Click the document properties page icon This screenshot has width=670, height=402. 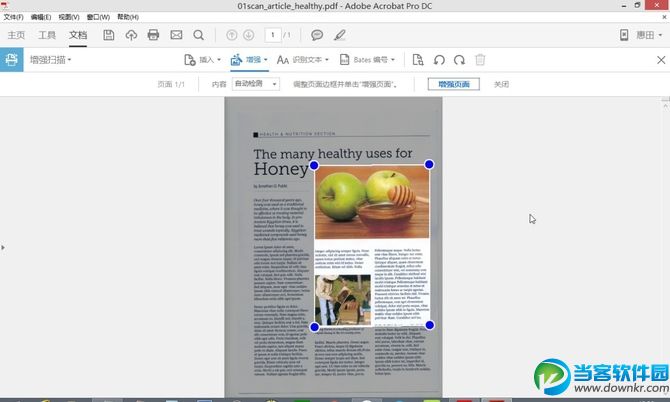[418, 60]
